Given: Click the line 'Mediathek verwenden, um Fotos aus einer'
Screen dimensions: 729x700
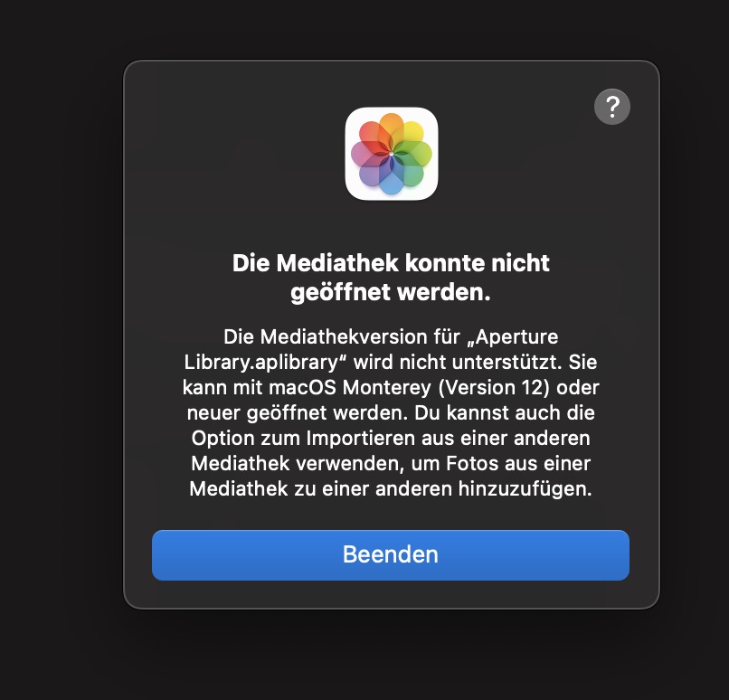Looking at the screenshot, I should click(391, 463).
